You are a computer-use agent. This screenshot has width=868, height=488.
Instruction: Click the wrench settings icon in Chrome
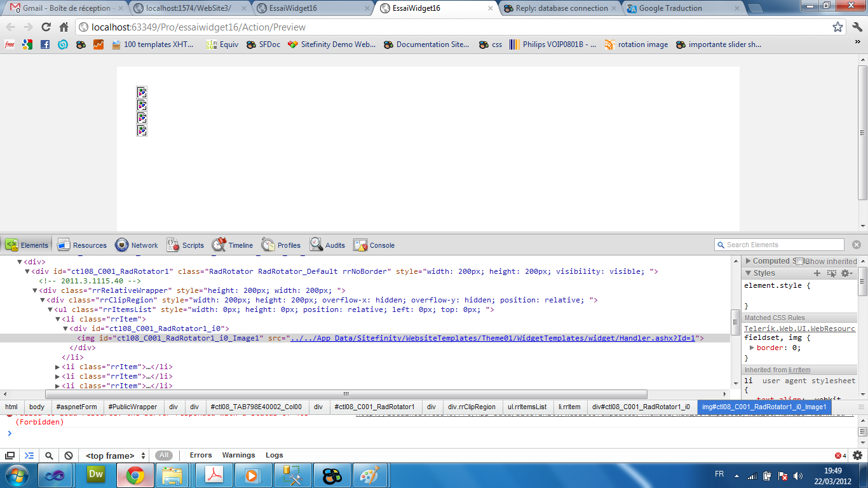coord(857,27)
